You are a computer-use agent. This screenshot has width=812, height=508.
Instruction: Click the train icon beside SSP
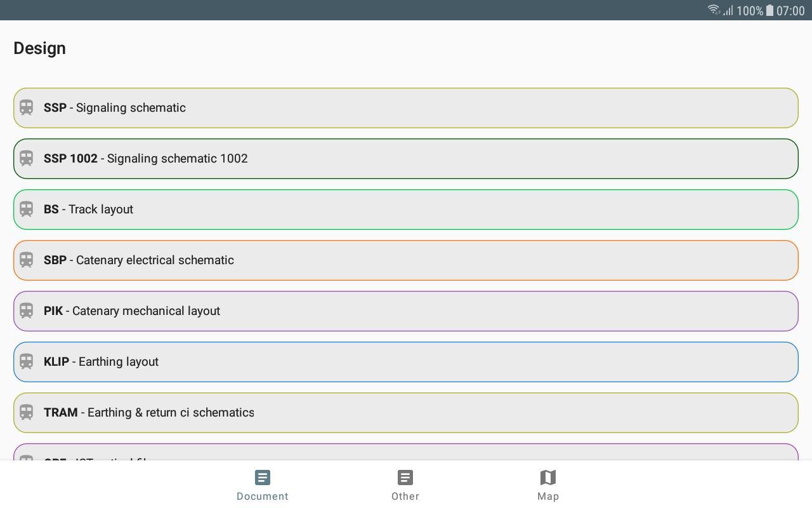tap(26, 108)
